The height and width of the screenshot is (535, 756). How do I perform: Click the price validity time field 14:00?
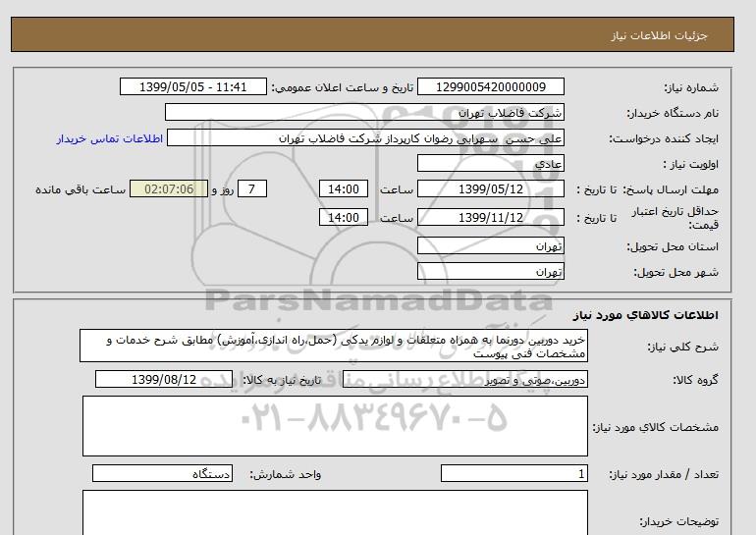344,217
